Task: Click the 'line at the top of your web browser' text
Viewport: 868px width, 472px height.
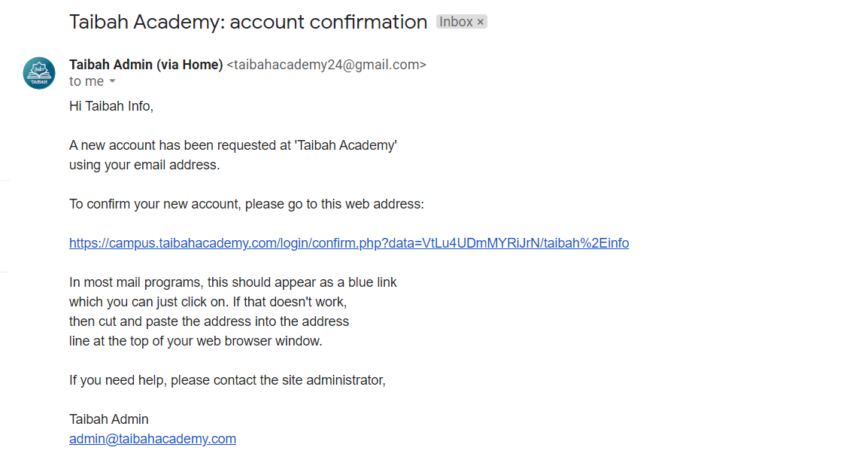Action: [196, 341]
